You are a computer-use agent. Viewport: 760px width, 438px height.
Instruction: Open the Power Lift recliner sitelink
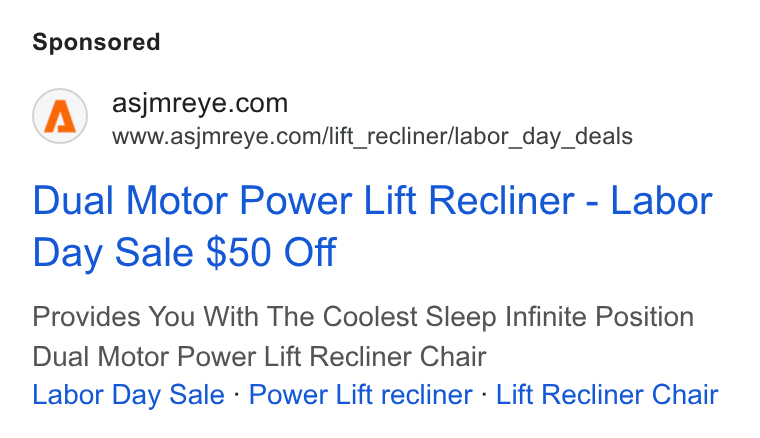pyautogui.click(x=361, y=394)
